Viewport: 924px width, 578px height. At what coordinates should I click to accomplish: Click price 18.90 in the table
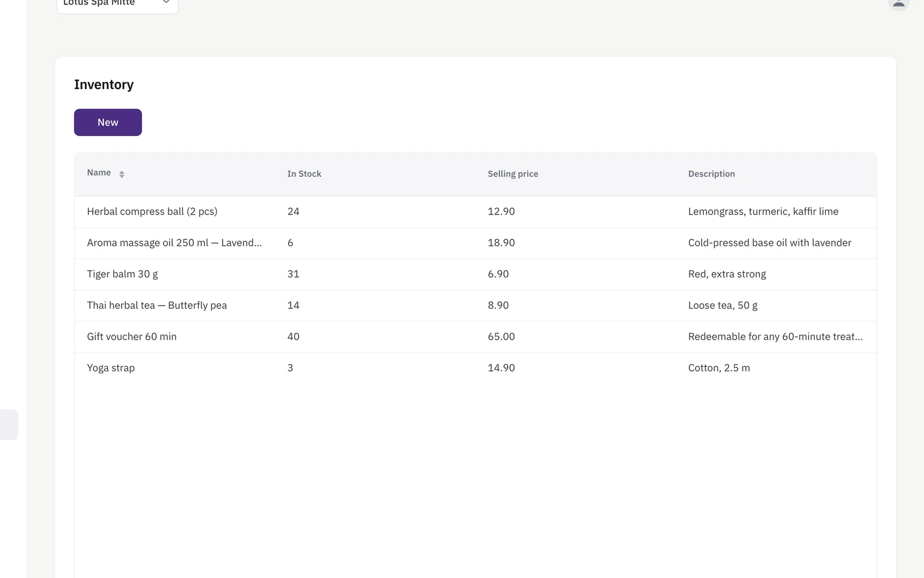[501, 243]
